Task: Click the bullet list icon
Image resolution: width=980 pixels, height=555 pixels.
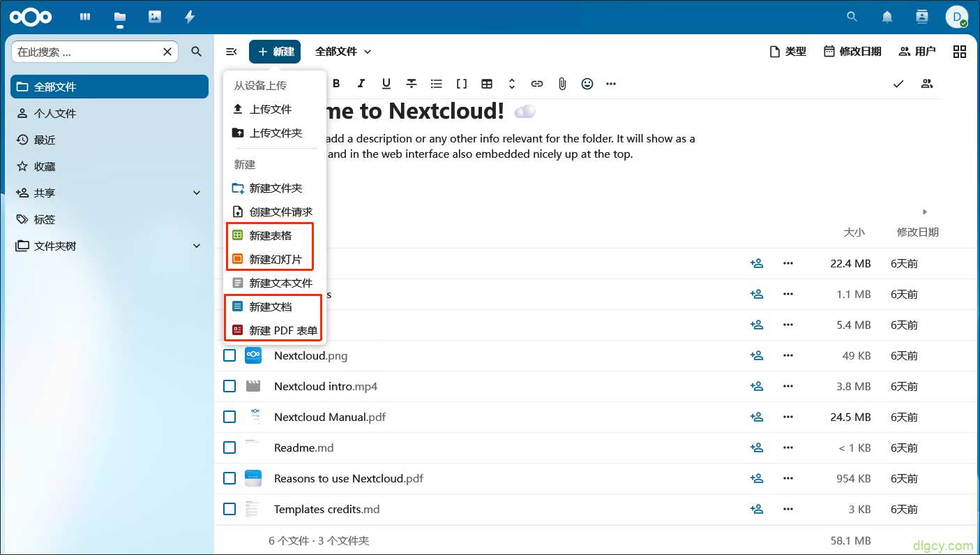Action: [x=437, y=84]
